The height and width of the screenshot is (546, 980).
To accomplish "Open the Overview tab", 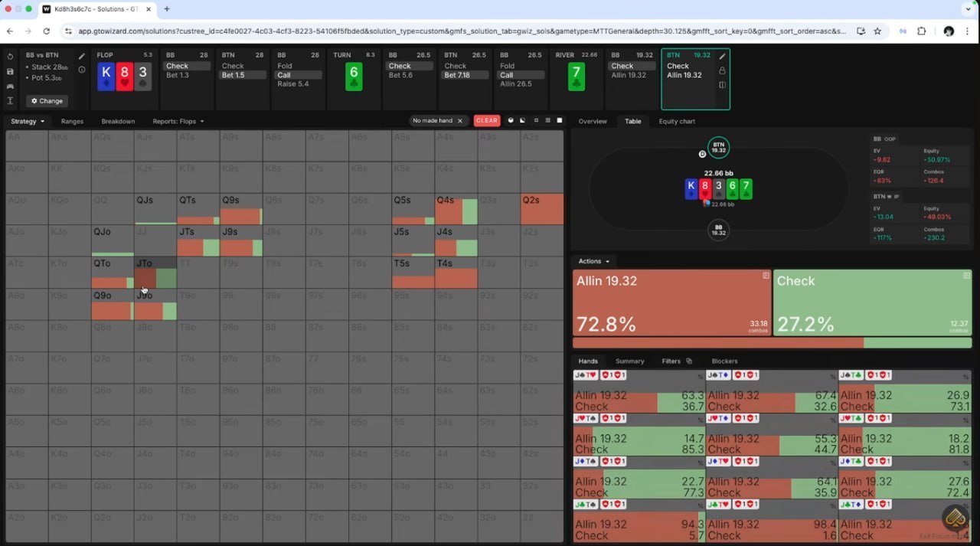I will pos(593,121).
